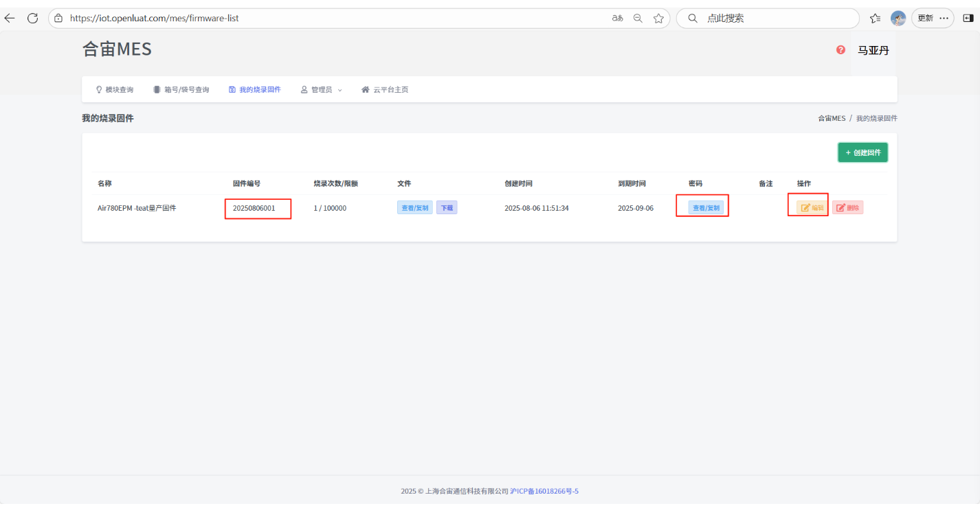
Task: Open browser favorites list icon
Action: point(875,19)
